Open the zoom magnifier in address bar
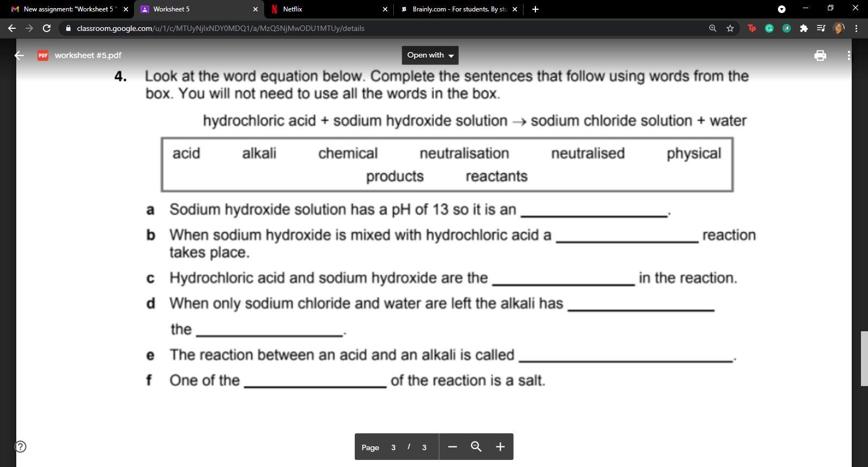Image resolution: width=868 pixels, height=467 pixels. click(x=713, y=28)
